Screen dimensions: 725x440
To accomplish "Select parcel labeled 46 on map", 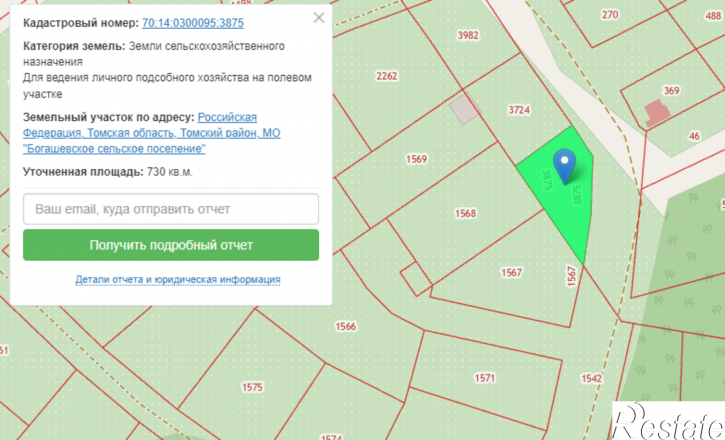I will pos(694,136).
